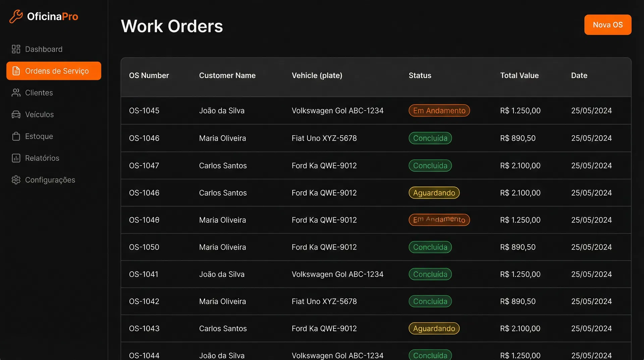Select the OS-1050 work order row
The width and height of the screenshot is (644, 360).
144,247
